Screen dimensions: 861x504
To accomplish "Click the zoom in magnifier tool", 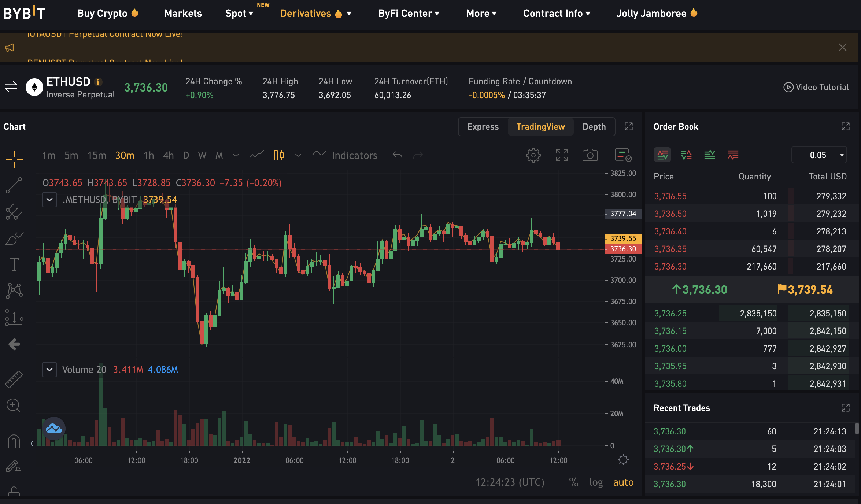I will click(14, 405).
